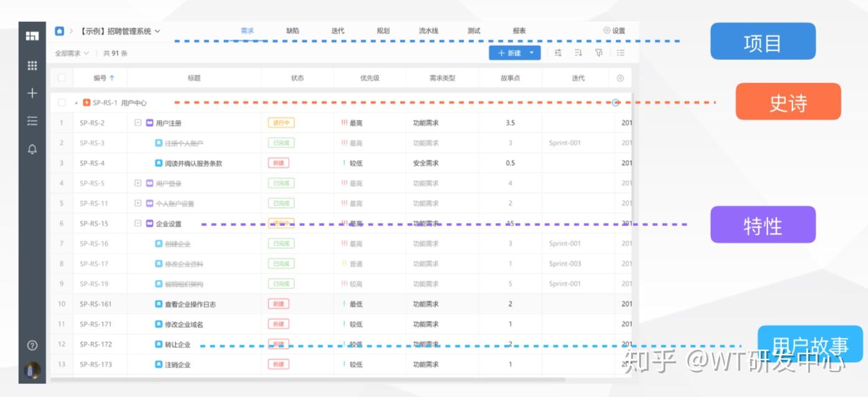Screen dimensions: 868x397
Task: Click the SP-RS-171 ID cell
Action: click(96, 324)
